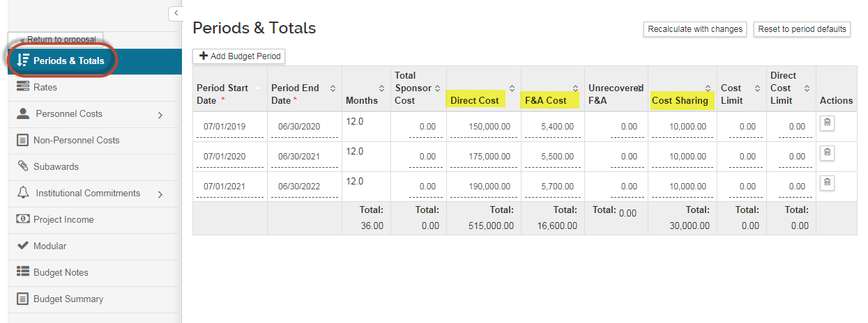Open Subawards paperclip item

pyautogui.click(x=22, y=166)
